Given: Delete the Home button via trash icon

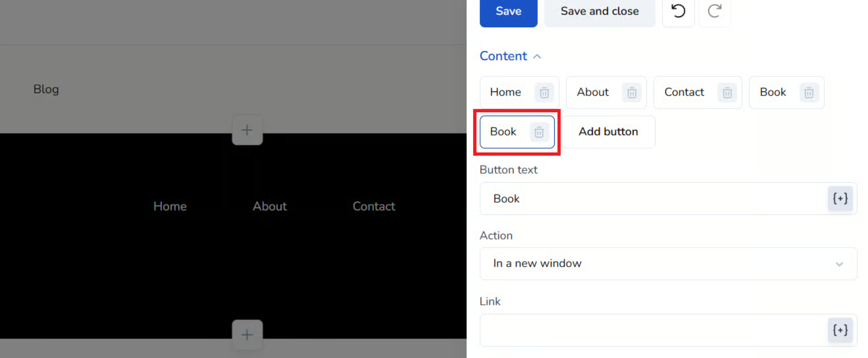Looking at the screenshot, I should (x=544, y=93).
